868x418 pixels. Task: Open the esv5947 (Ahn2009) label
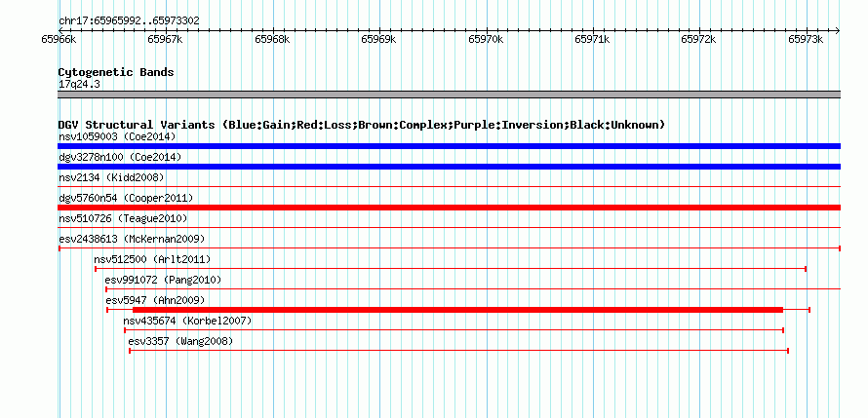coord(155,300)
